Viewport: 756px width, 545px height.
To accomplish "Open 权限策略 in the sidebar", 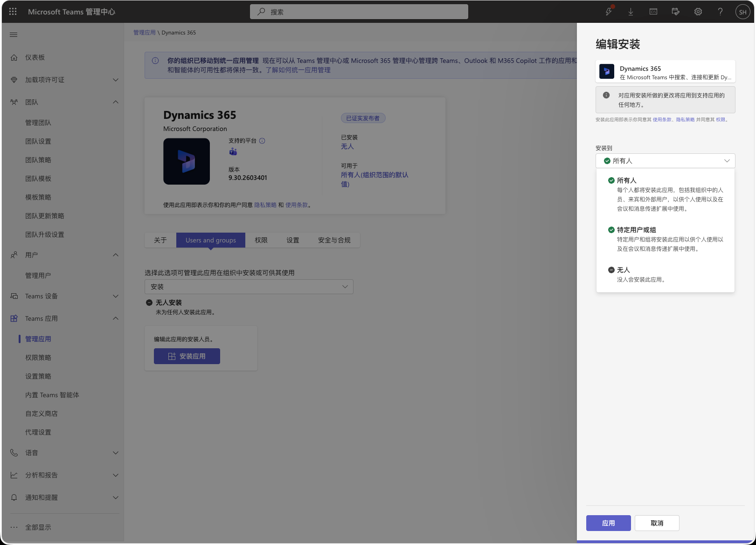I will tap(38, 358).
